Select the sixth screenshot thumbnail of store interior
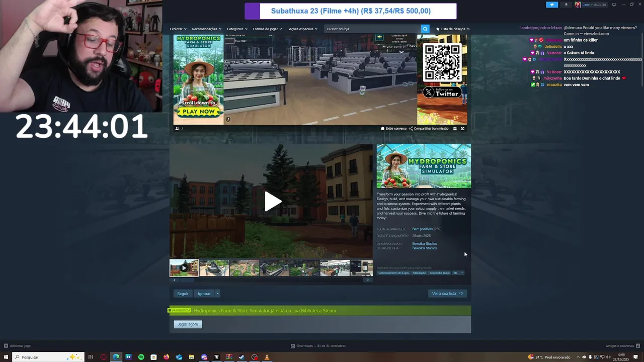 (335, 268)
